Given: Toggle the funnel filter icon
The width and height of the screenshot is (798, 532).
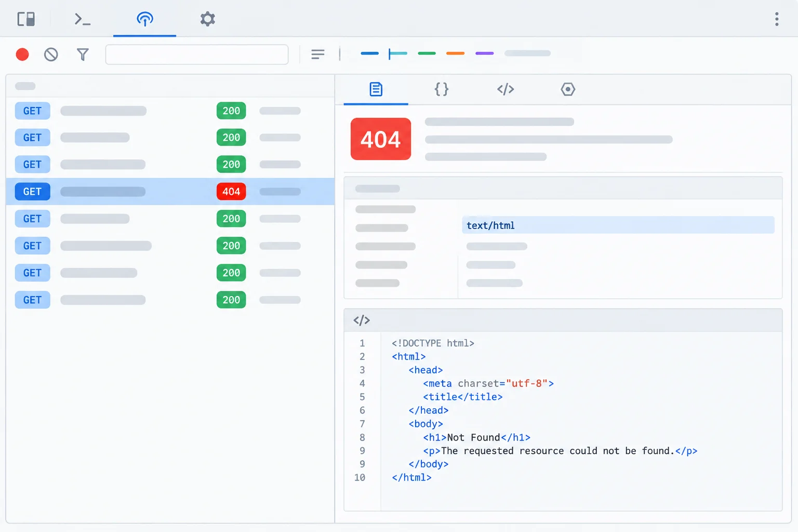Looking at the screenshot, I should pos(83,55).
